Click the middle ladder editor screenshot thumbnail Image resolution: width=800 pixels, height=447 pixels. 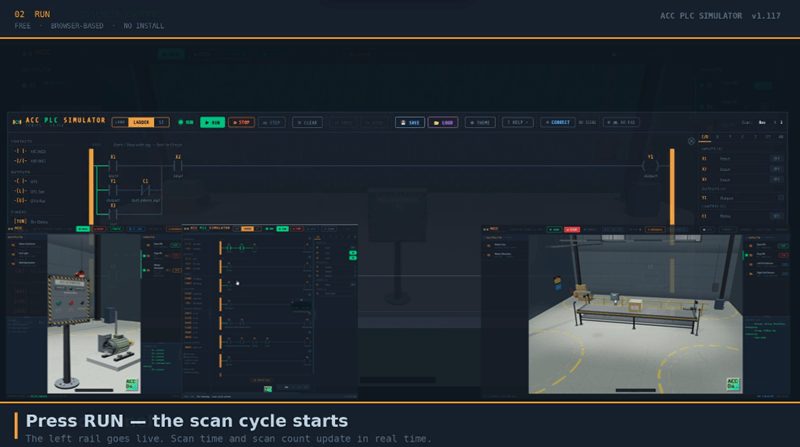coord(270,312)
